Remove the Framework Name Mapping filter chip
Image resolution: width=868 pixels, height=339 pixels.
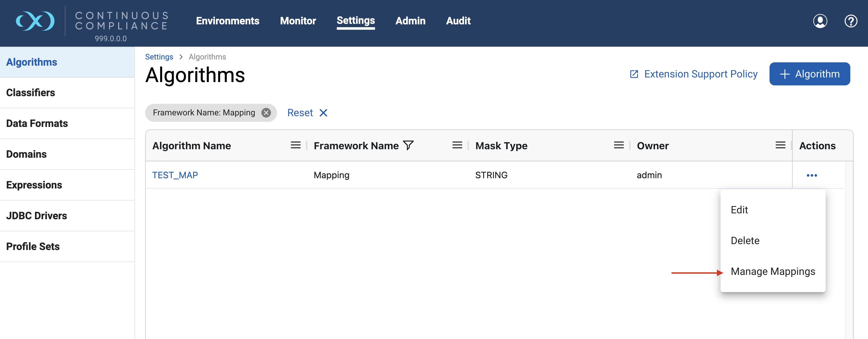pos(266,113)
